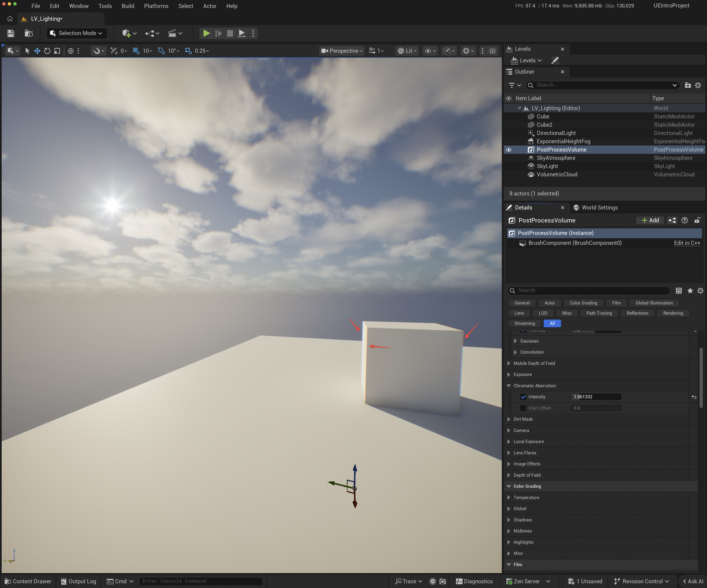Save the current level with the floppy icon
707x588 pixels.
click(11, 33)
